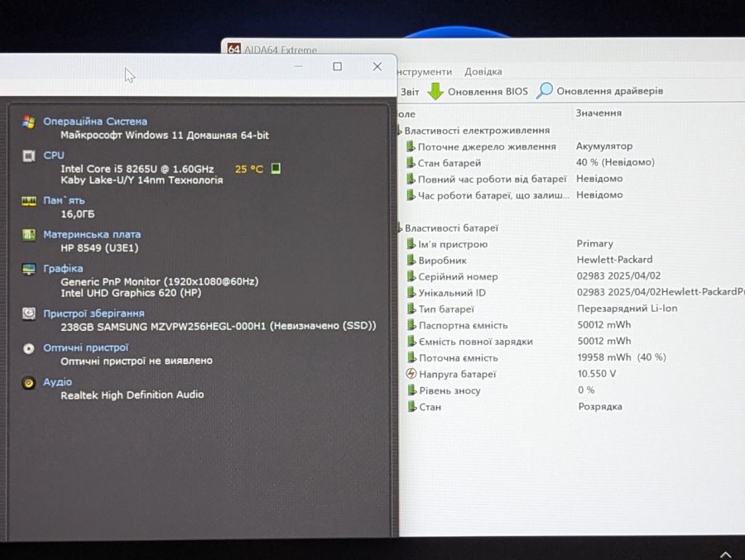745x560 pixels.
Task: Click battery icon of Поточне джерело живлення row
Action: 411,146
